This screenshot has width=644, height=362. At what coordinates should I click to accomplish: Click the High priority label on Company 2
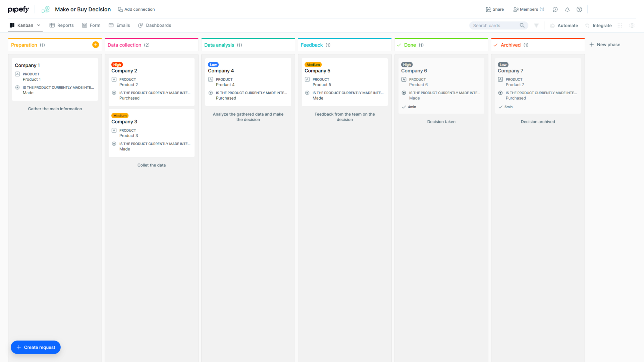click(117, 65)
